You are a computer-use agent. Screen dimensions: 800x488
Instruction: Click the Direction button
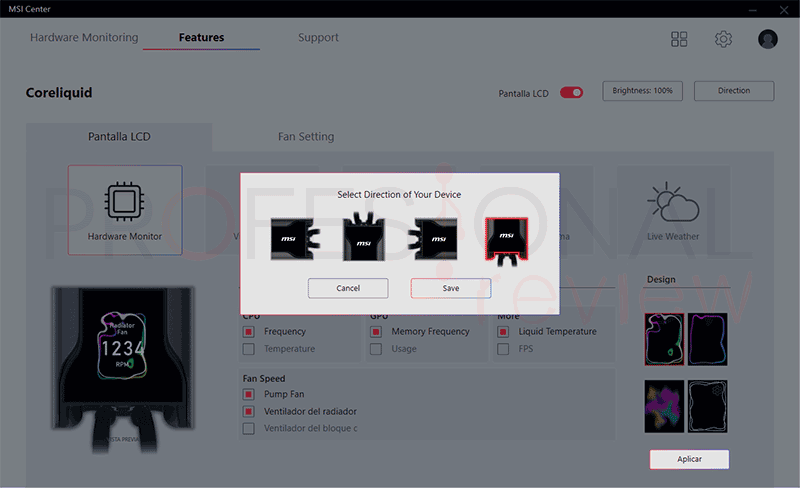pos(734,91)
